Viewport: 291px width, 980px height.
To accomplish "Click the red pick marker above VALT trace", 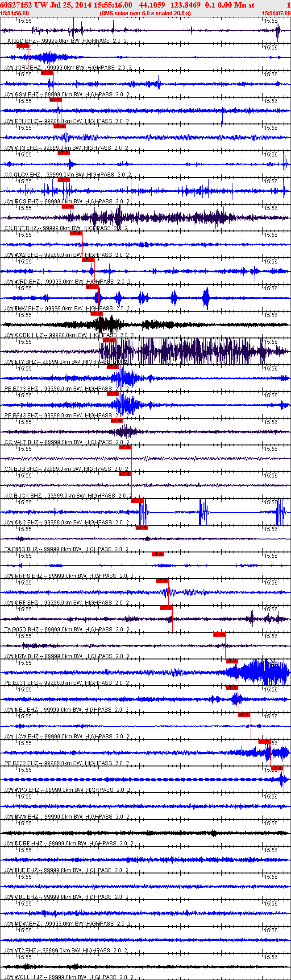I will (117, 420).
